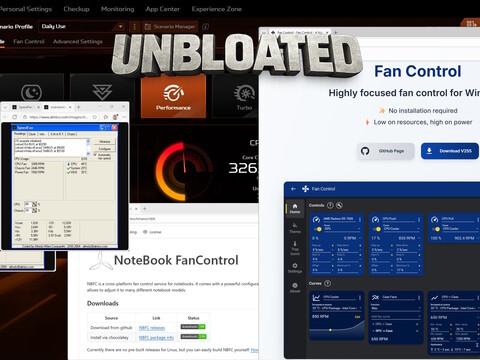Open the Monitoring top menu
This screenshot has width=480, height=360.
[118, 9]
